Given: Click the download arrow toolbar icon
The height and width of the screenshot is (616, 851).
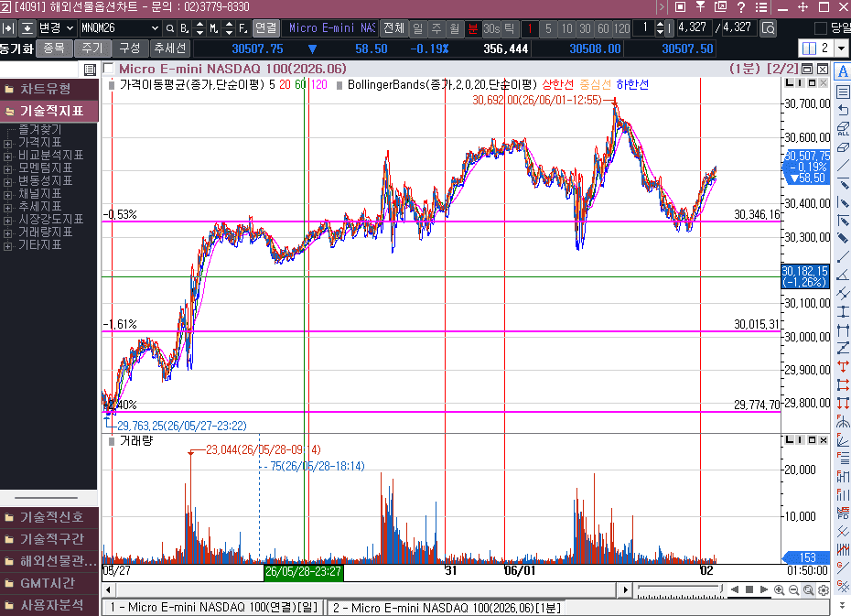Looking at the screenshot, I should [x=27, y=28].
